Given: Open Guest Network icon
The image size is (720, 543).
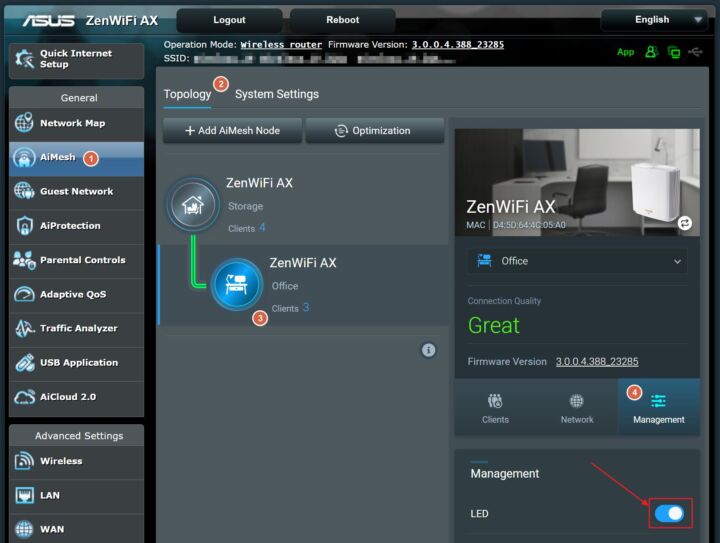Looking at the screenshot, I should click(x=24, y=191).
